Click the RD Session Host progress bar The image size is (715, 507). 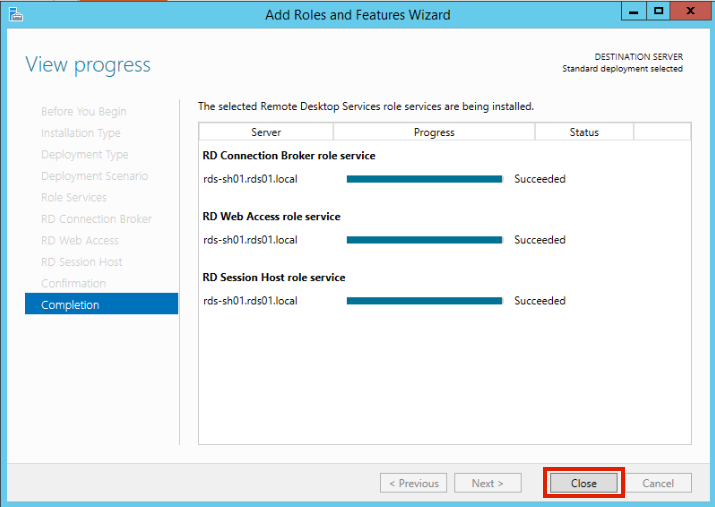[x=424, y=300]
